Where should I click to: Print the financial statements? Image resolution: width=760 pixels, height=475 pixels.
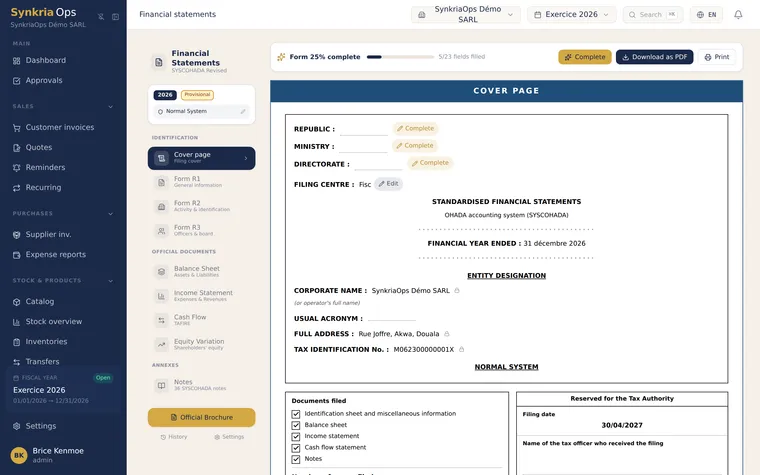716,57
